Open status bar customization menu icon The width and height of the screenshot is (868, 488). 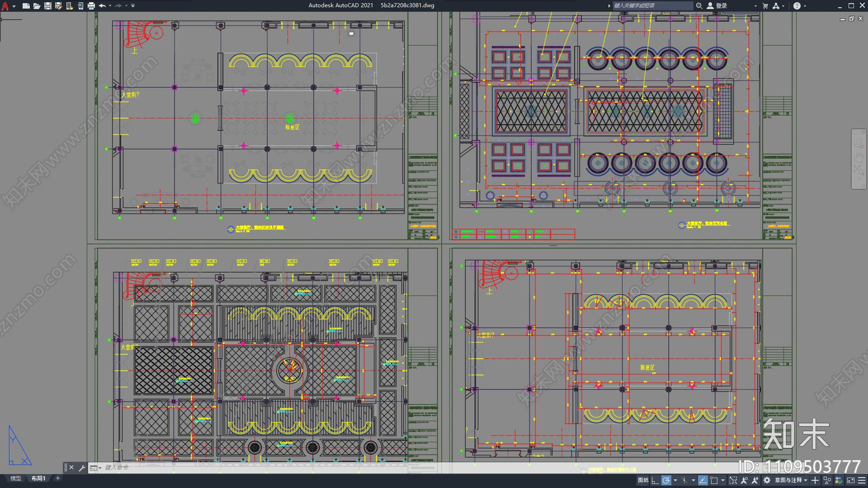pos(861,480)
